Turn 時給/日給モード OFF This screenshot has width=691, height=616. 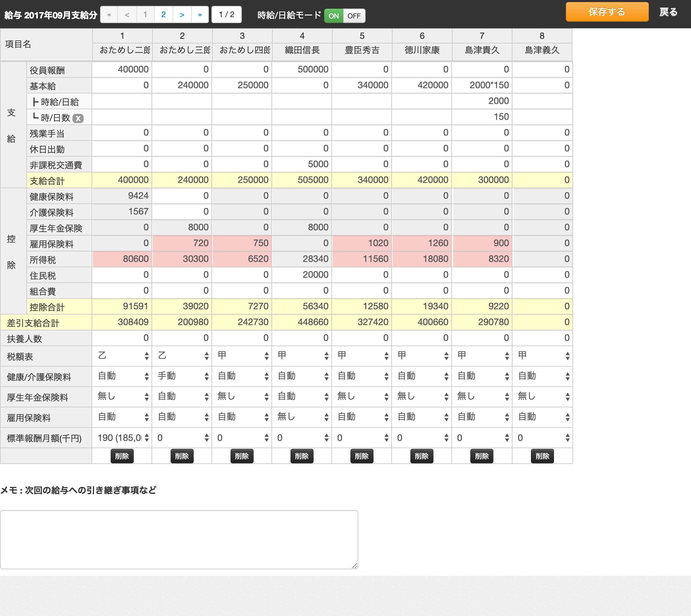click(354, 16)
